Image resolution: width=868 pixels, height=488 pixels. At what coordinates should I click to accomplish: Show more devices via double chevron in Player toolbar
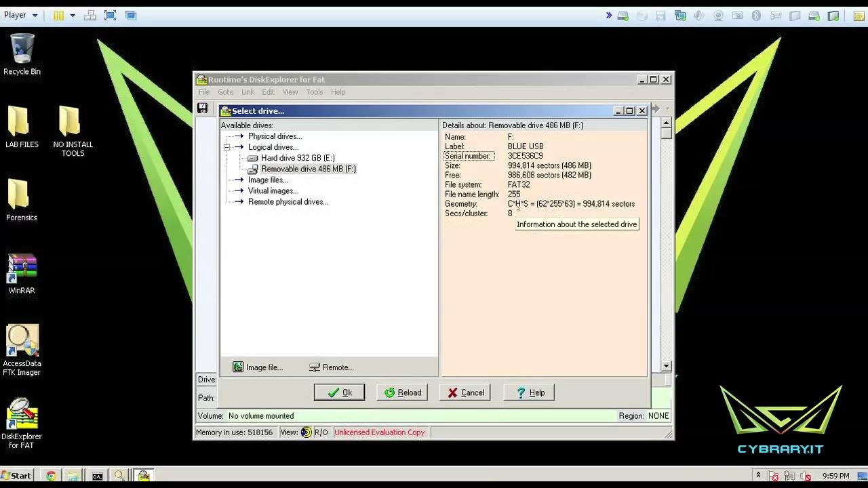[608, 16]
